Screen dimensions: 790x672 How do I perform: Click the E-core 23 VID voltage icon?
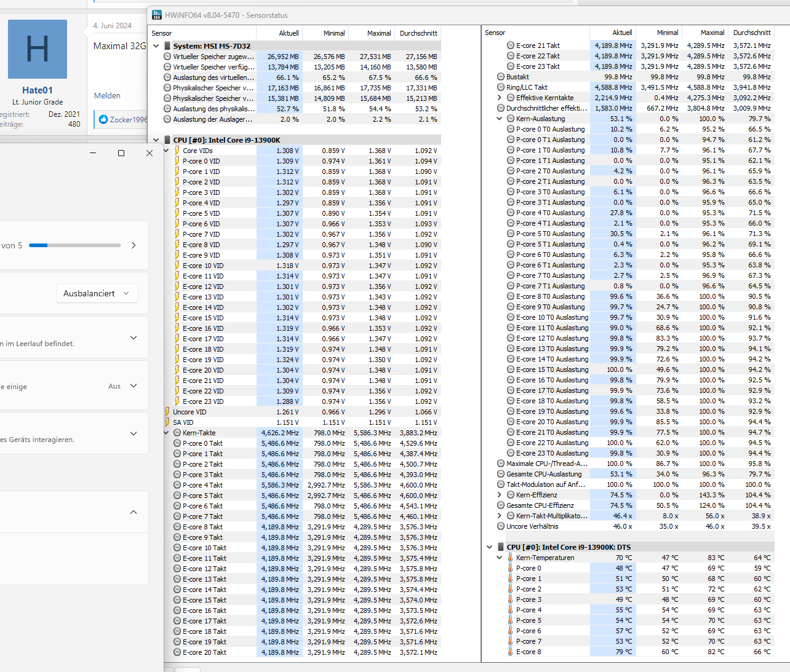177,401
